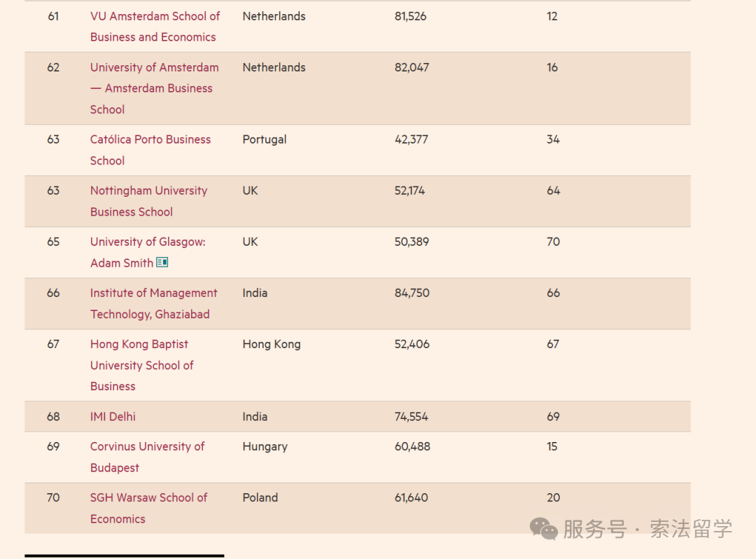
Task: Open Nottingham University Business School link
Action: coord(148,201)
